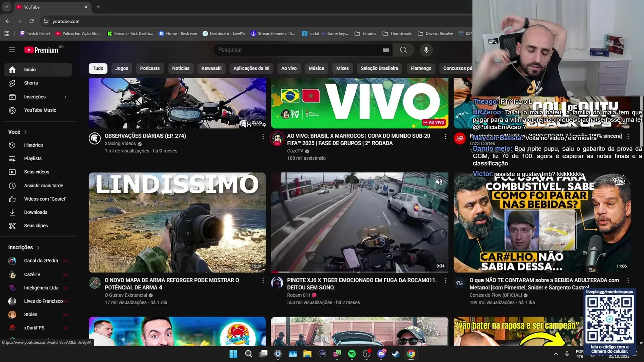Viewport: 644px width, 362px height.
Task: Open the Twitch Painel bookmark
Action: [x=35, y=34]
